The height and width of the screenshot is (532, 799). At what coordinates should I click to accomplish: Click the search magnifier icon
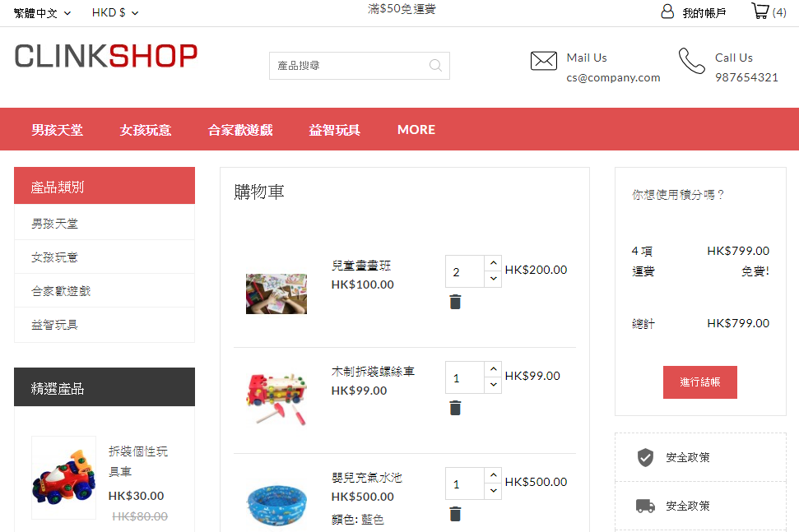pyautogui.click(x=435, y=65)
